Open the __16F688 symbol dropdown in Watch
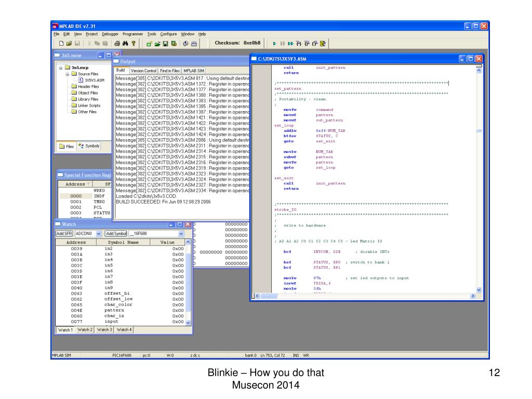 [x=181, y=234]
